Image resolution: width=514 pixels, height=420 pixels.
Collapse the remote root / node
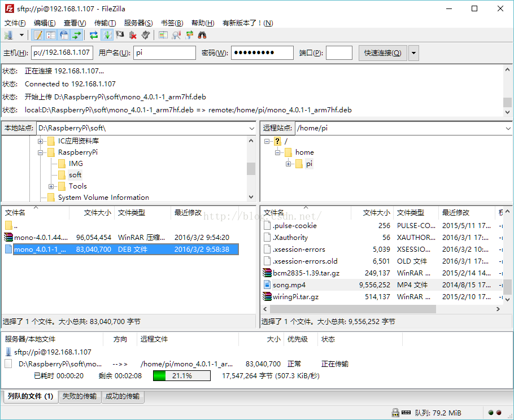[267, 141]
